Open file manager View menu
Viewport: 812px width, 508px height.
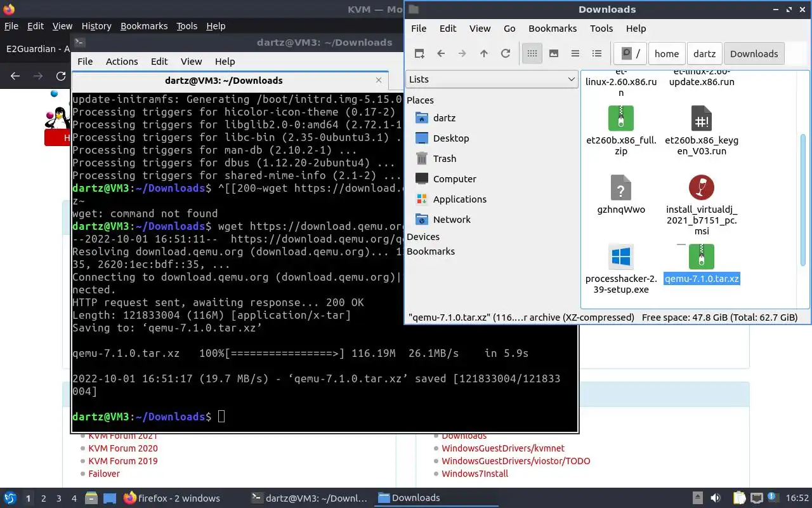[480, 29]
